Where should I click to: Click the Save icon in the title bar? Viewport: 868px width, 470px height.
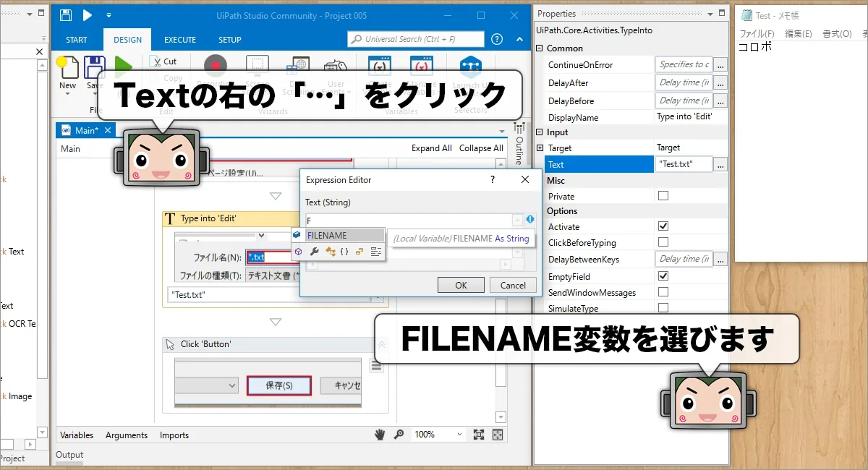point(66,15)
